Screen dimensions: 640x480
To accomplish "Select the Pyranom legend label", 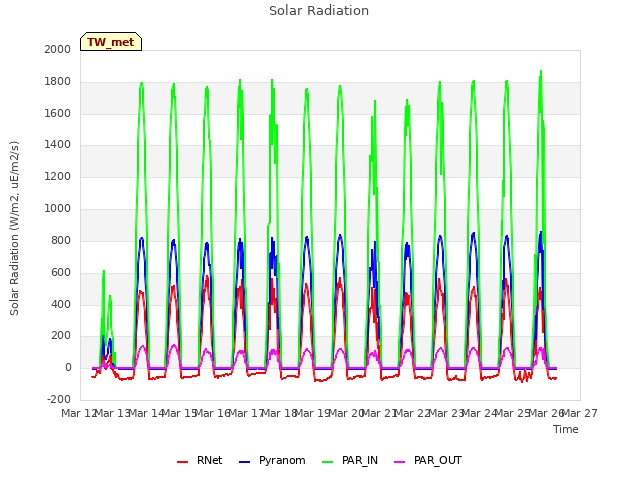I will coord(282,460).
